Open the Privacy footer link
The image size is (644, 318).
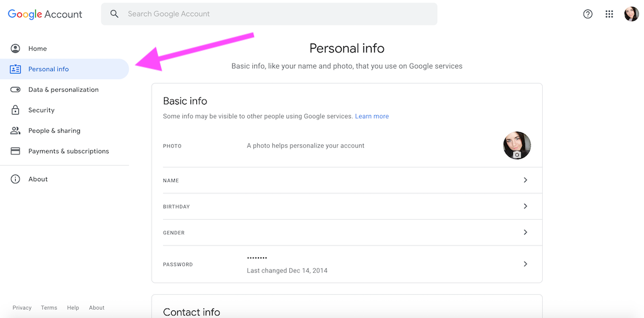tap(22, 308)
